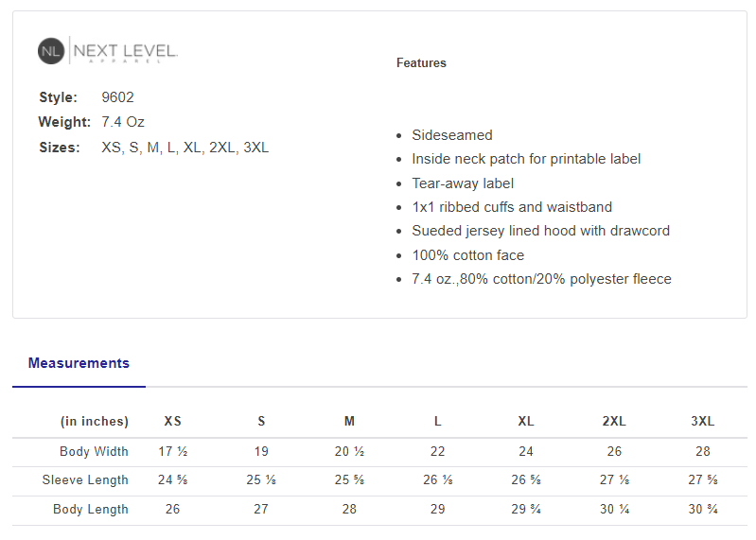Click the sizes list XS through 3XL
Viewport: 756px width, 540px height.
pyautogui.click(x=185, y=148)
